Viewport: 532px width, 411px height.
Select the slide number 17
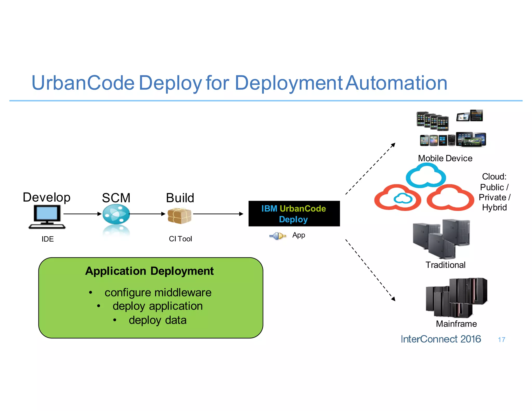pos(501,340)
